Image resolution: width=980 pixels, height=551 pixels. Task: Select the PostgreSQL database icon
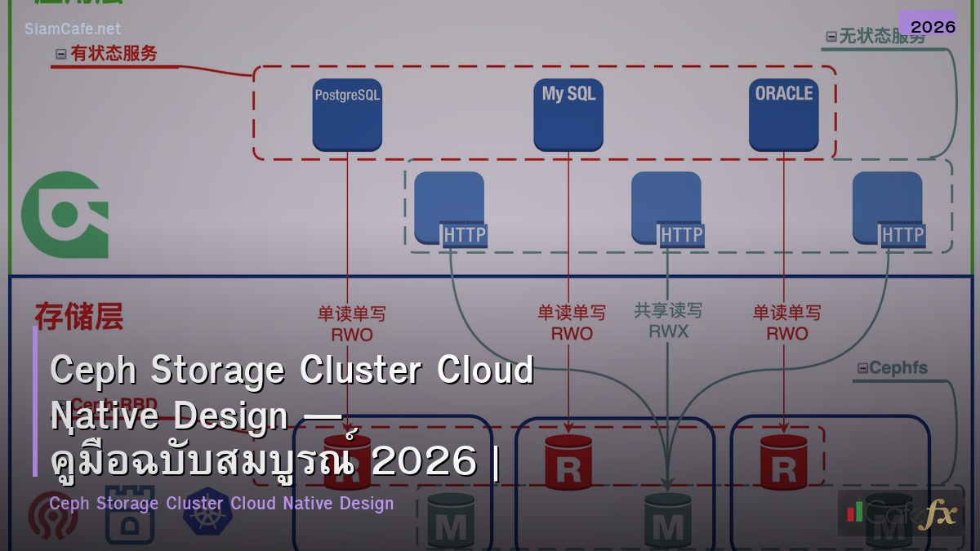click(347, 114)
